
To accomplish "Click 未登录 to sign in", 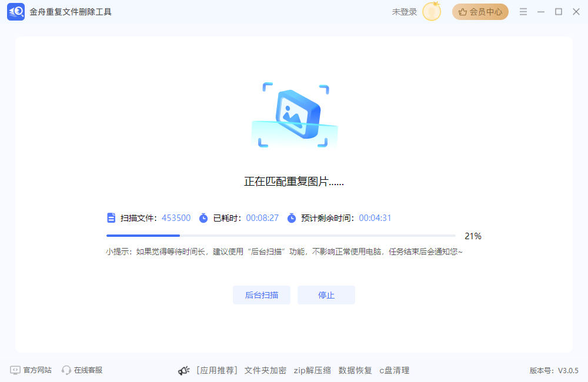I will coord(403,11).
